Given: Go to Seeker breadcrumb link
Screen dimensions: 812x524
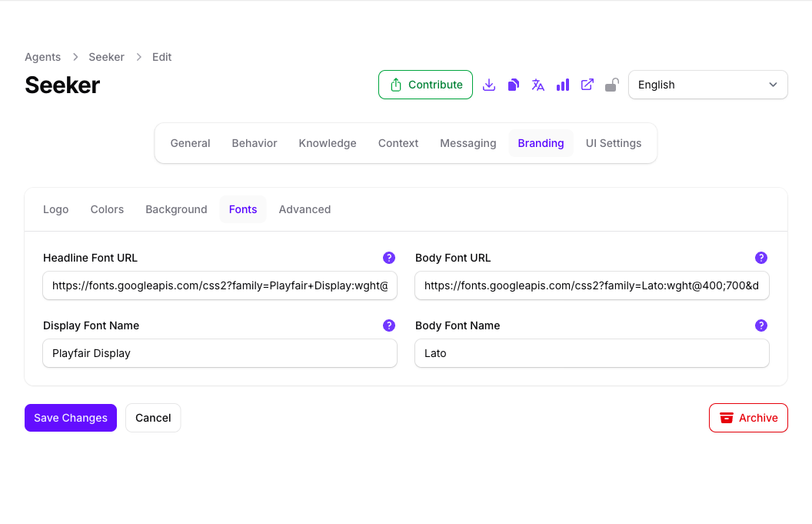Looking at the screenshot, I should 107,57.
